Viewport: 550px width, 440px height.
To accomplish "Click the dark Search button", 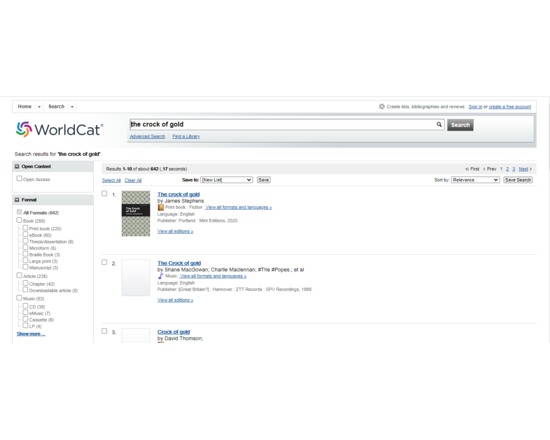I will 460,125.
